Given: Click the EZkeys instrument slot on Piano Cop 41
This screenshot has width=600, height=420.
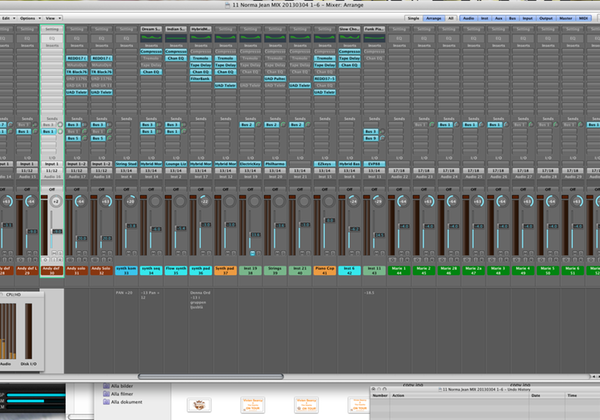Looking at the screenshot, I should [324, 164].
